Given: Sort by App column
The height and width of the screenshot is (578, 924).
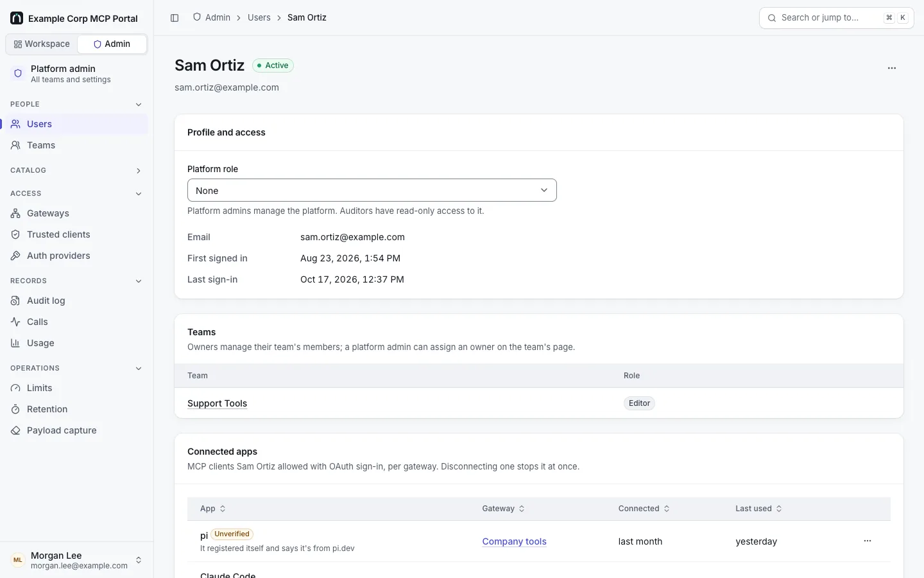Looking at the screenshot, I should point(213,509).
